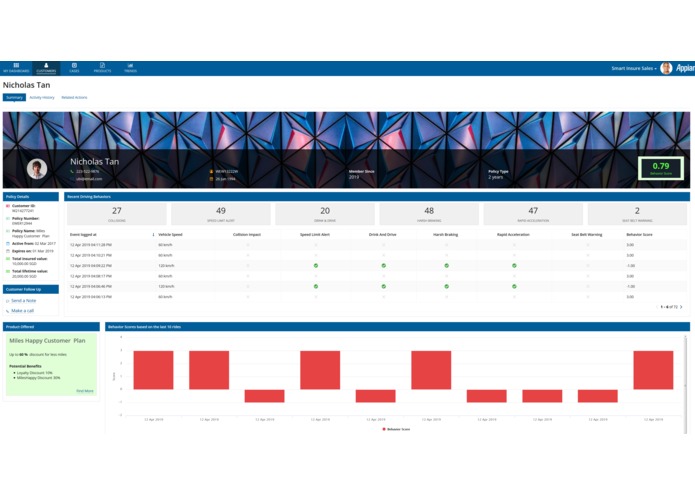The height and width of the screenshot is (494, 695).
Task: Click the user avatar in the header
Action: coord(666,68)
